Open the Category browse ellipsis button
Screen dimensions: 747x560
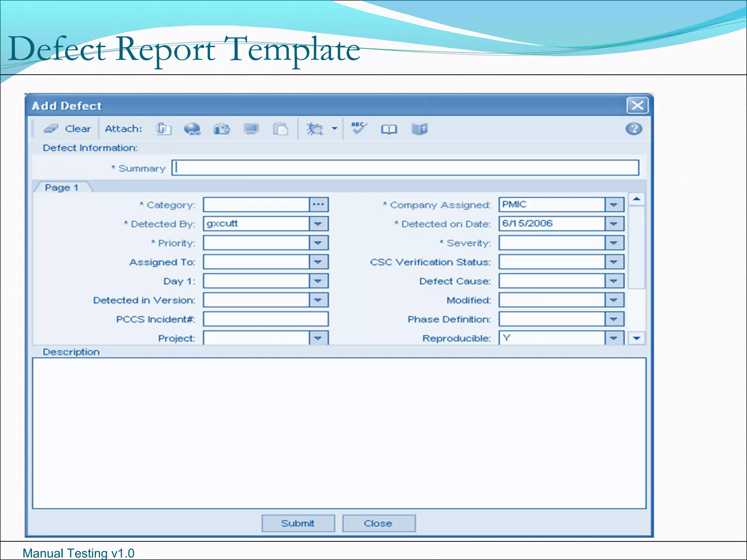coord(318,205)
